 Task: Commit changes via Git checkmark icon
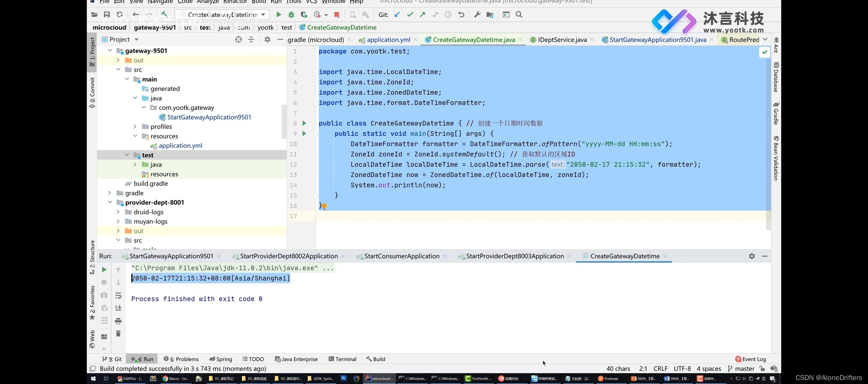point(410,15)
